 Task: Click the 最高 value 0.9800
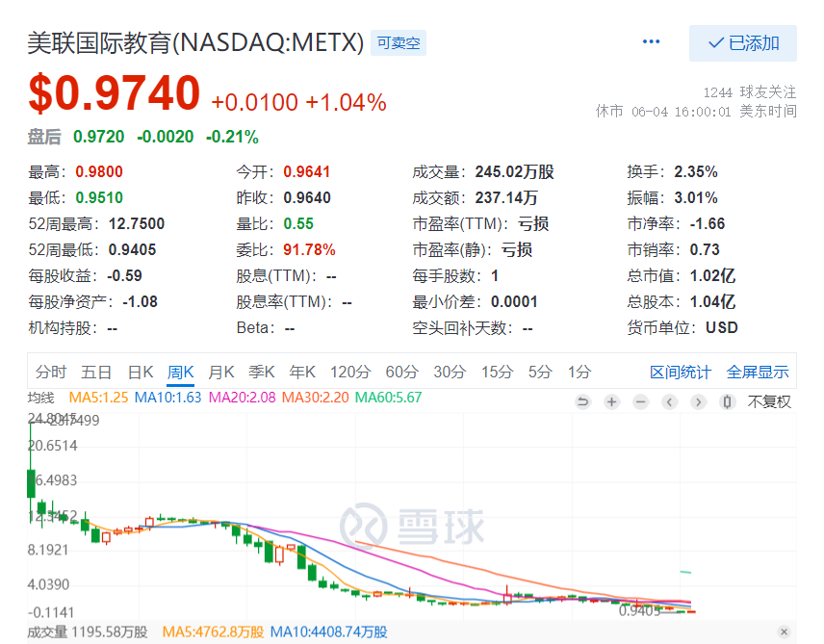99,172
